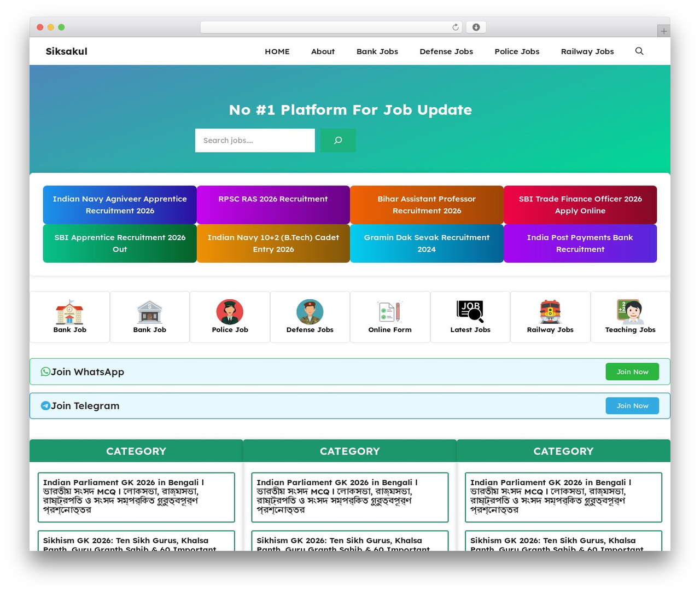Open Sikhism GK 2026 article in last column
The height and width of the screenshot is (593, 700).
tap(563, 541)
